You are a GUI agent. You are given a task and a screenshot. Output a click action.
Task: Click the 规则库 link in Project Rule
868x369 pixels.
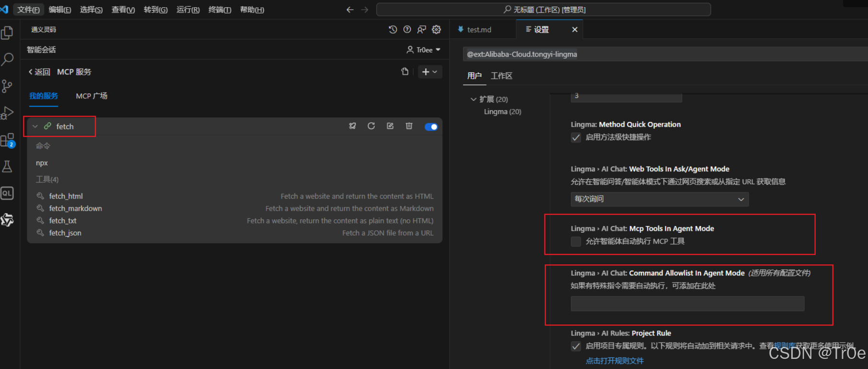click(x=785, y=345)
